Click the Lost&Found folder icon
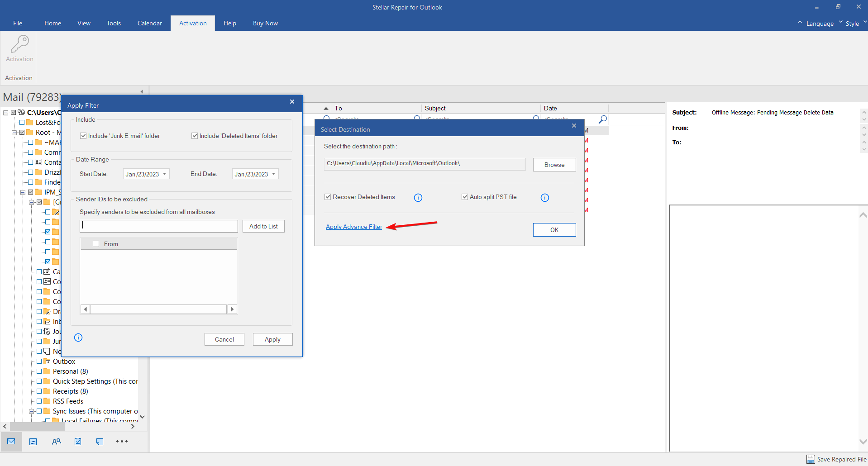 click(30, 123)
